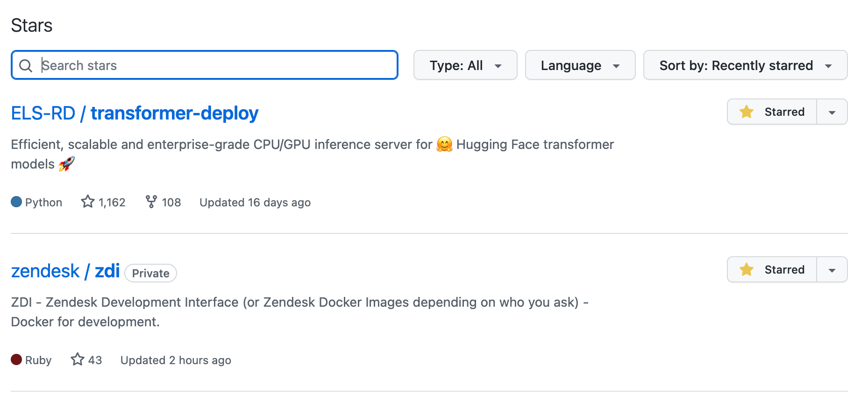Viewport: 868px width, 394px height.
Task: Click the Ruby language label
Action: (x=38, y=360)
